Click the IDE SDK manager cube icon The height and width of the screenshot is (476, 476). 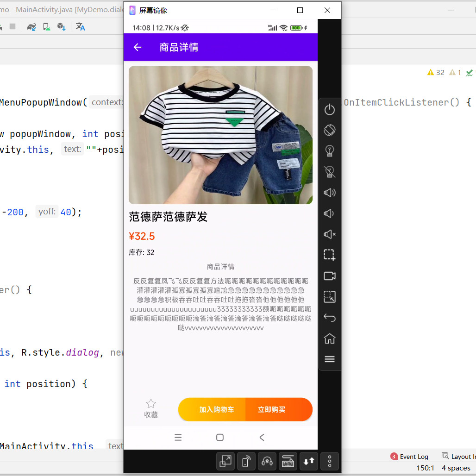[x=62, y=27]
